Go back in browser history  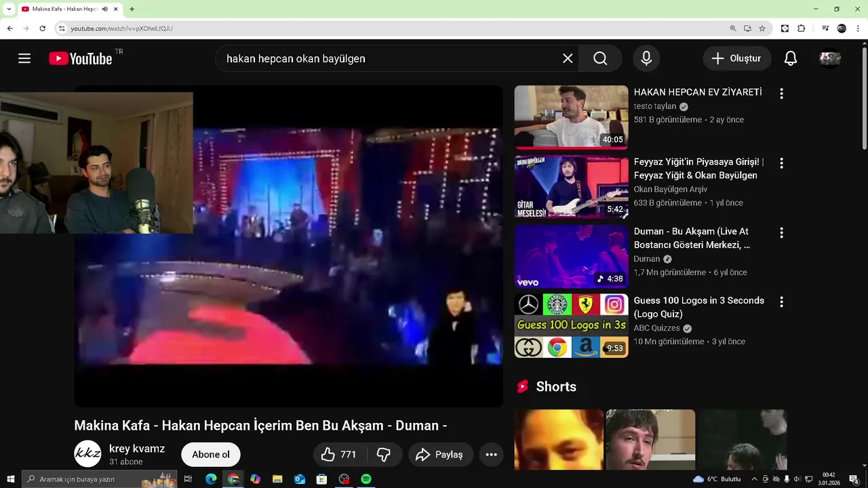[9, 28]
